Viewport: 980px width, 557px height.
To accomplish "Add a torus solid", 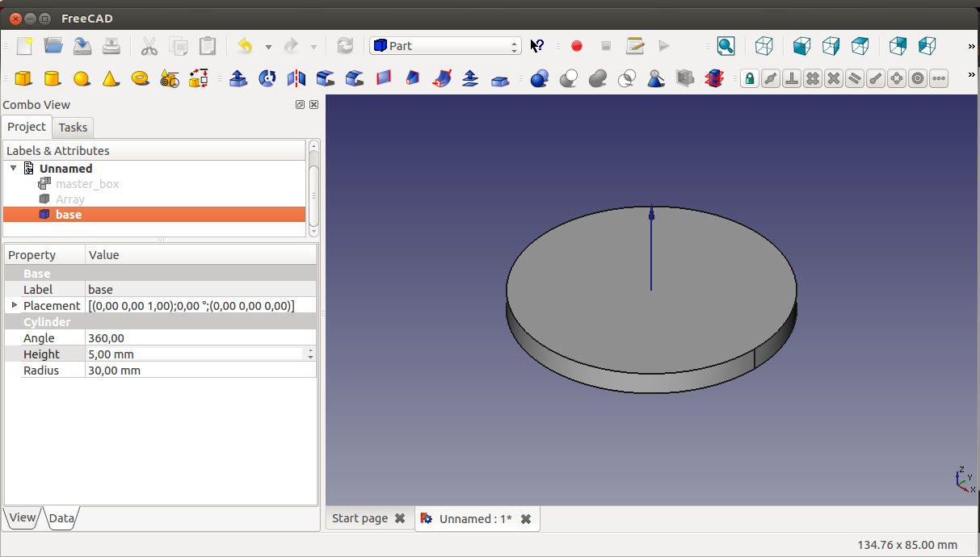I will point(140,78).
